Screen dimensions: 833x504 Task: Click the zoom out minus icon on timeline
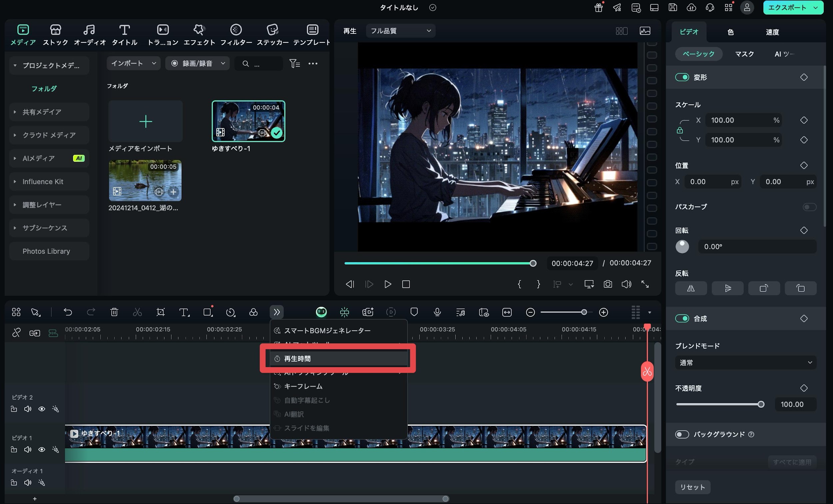tap(530, 312)
